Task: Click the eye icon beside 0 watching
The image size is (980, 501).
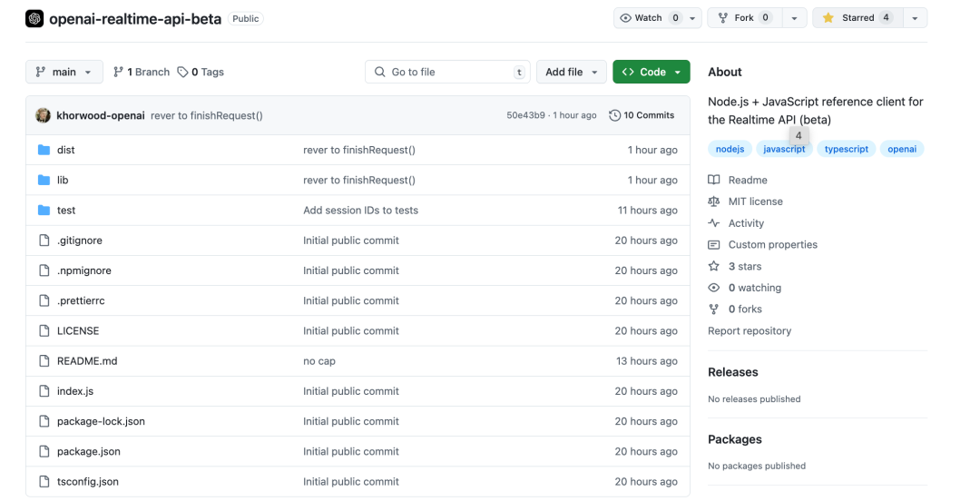Action: coord(714,288)
